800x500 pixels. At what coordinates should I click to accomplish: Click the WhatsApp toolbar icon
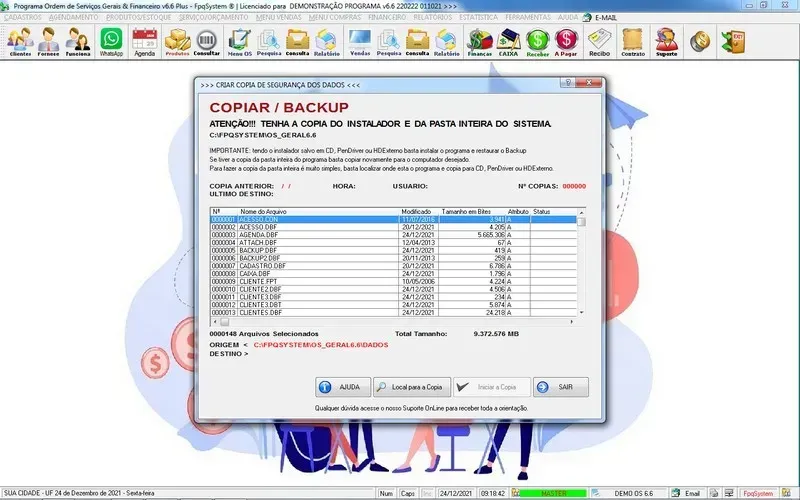110,41
